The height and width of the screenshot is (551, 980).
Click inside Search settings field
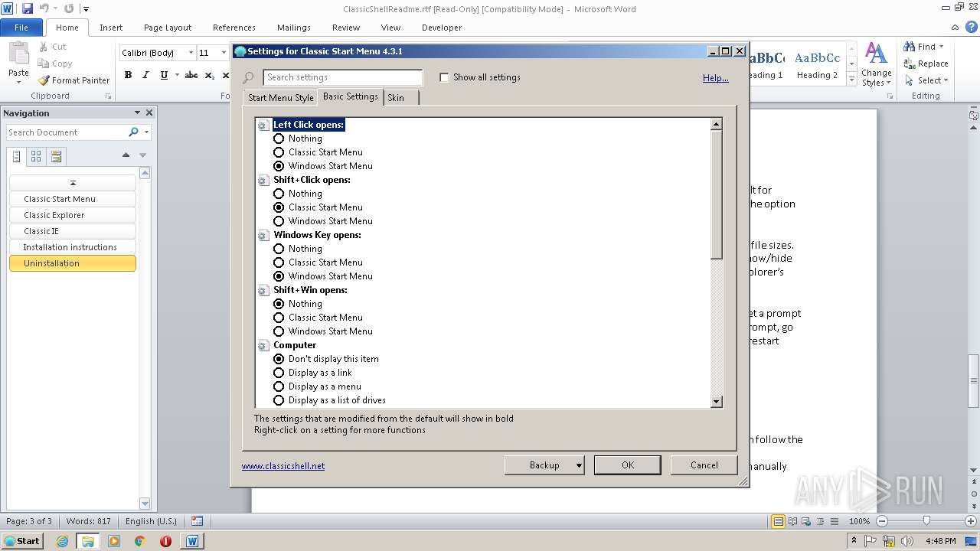coord(342,77)
